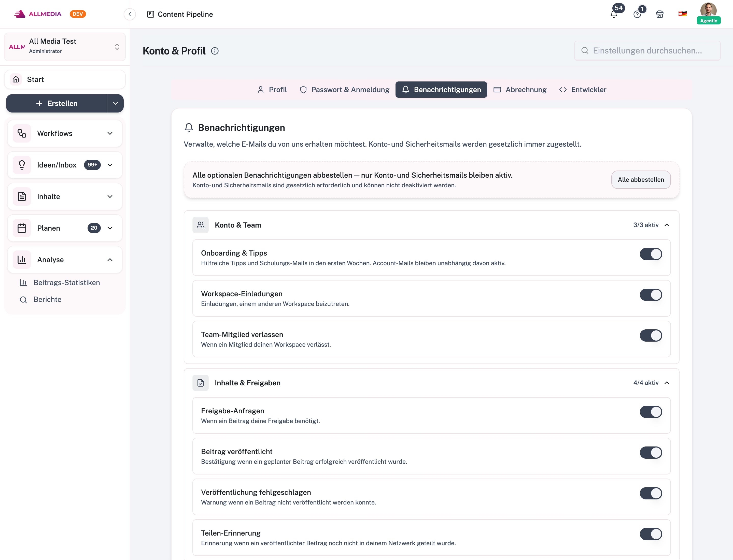Image resolution: width=733 pixels, height=560 pixels.
Task: Click the Planen calendar icon
Action: point(22,228)
